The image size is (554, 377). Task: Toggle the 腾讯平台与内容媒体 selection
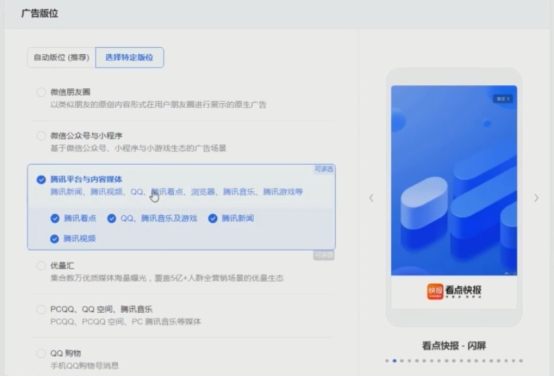pos(41,179)
